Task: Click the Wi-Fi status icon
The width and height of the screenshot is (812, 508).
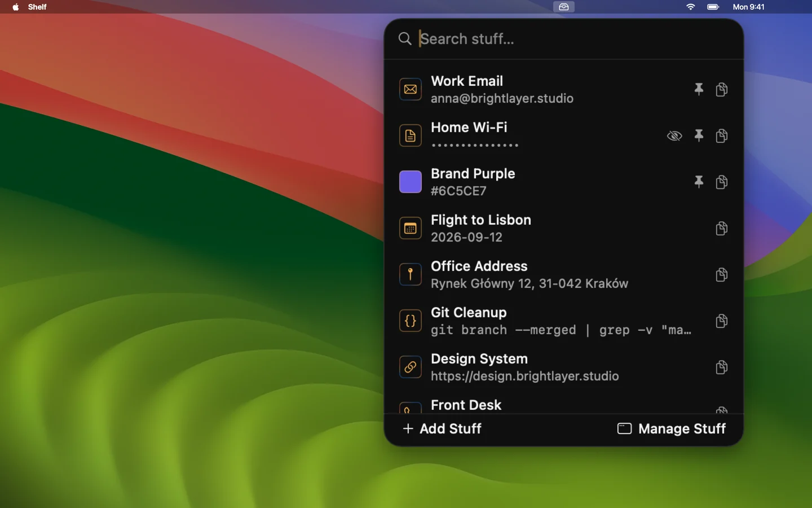Action: [x=690, y=7]
